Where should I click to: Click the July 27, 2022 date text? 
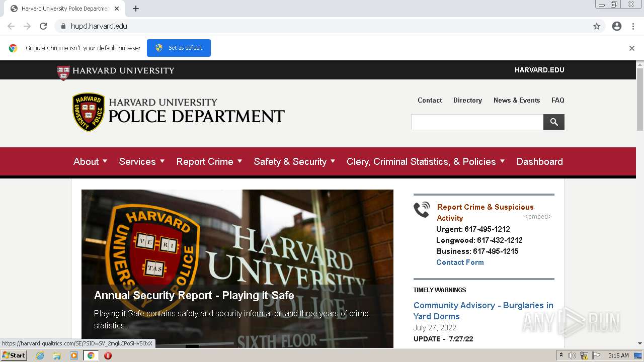click(435, 327)
